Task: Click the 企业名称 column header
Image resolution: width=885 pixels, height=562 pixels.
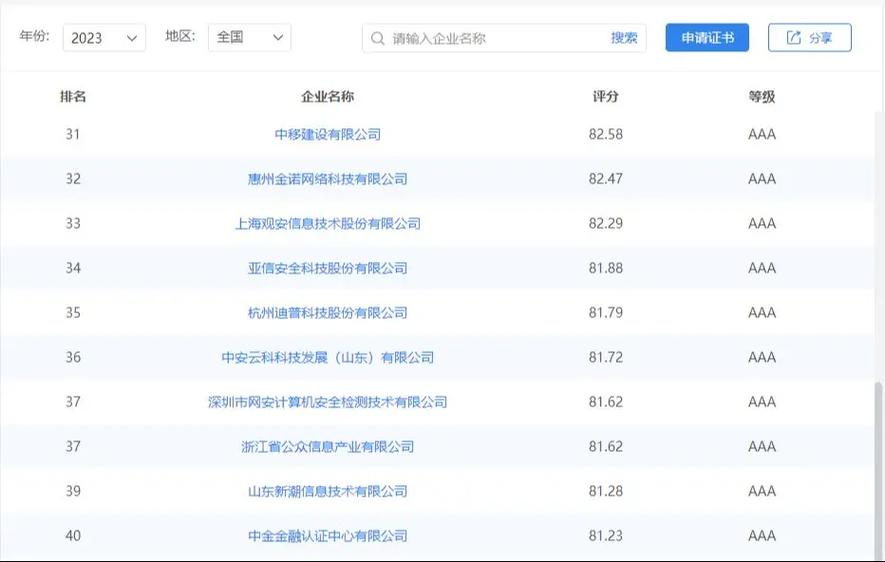Action: [327, 96]
